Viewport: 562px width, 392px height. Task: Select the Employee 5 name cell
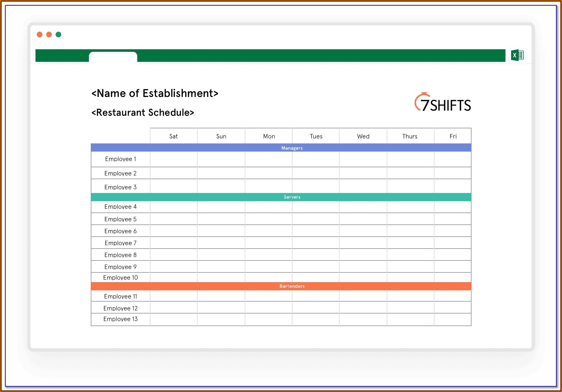121,219
